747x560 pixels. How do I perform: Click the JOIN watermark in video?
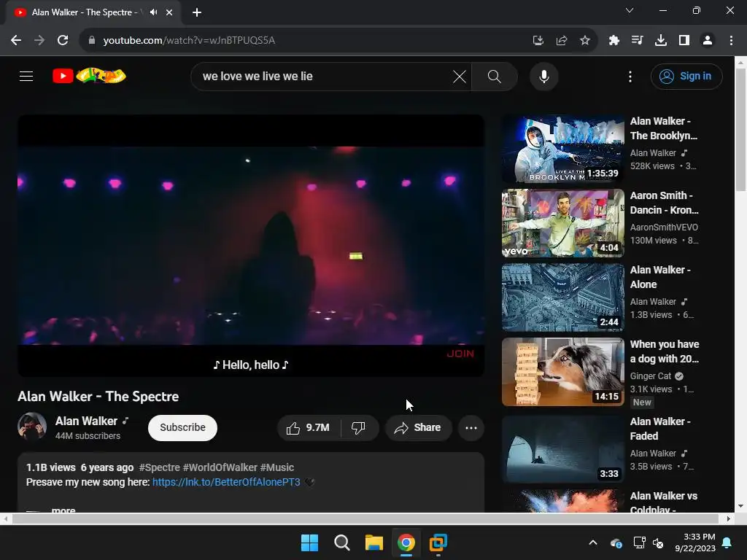coord(460,354)
